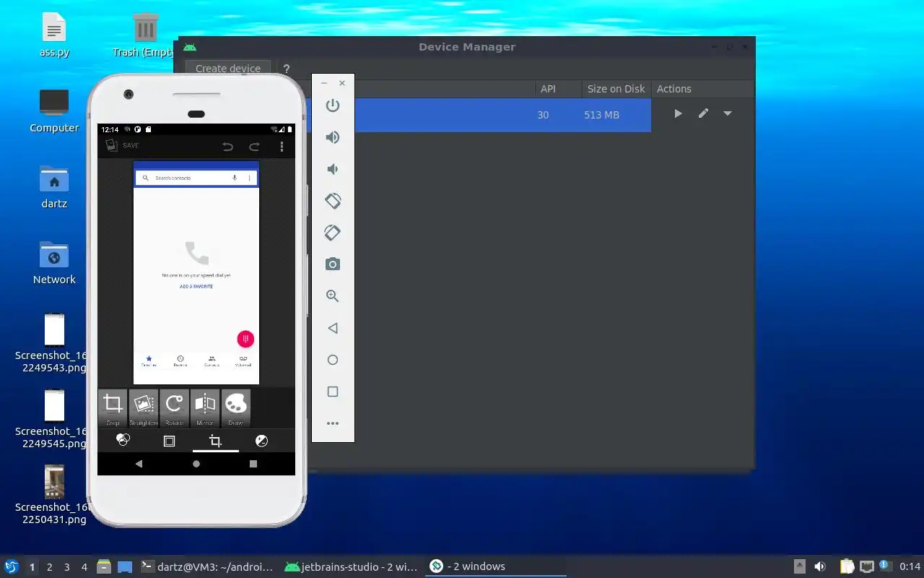The image size is (924, 578).
Task: Click emulator volume down button
Action: [333, 169]
